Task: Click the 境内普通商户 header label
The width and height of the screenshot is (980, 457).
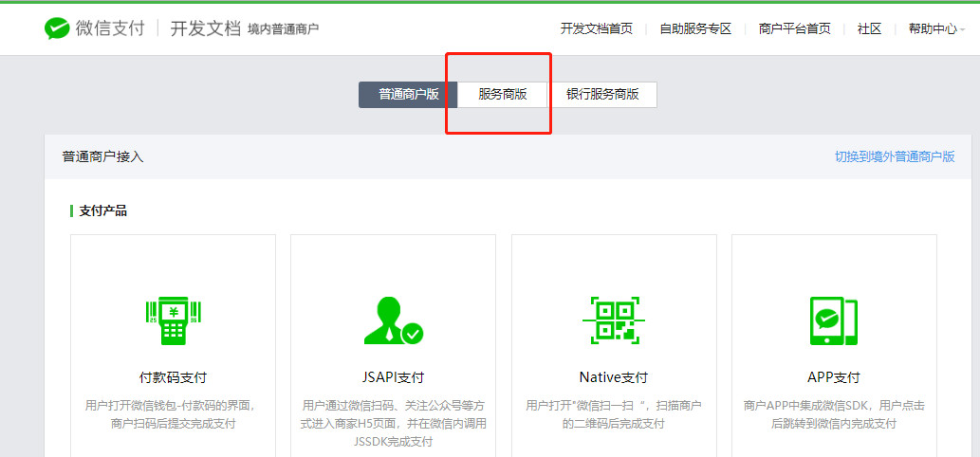Action: (x=283, y=29)
